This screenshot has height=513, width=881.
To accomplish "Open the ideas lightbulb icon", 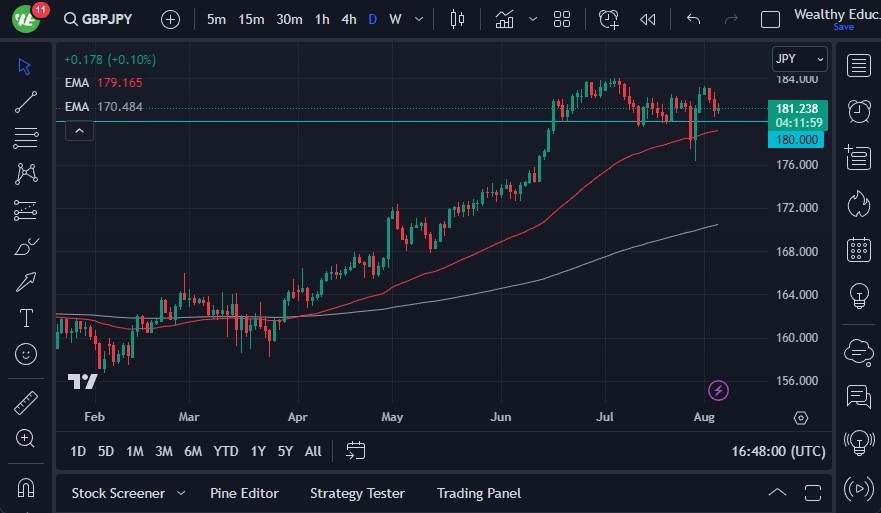I will click(x=858, y=295).
